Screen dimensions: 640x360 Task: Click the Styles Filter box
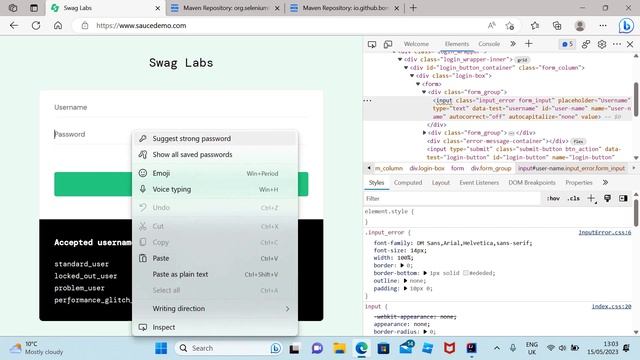pyautogui.click(x=452, y=198)
